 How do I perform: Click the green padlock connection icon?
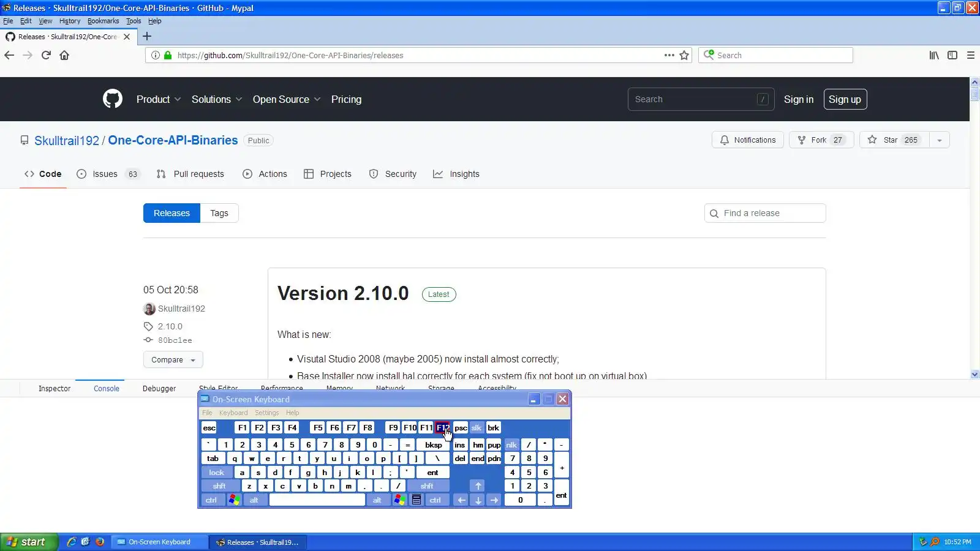tap(167, 55)
